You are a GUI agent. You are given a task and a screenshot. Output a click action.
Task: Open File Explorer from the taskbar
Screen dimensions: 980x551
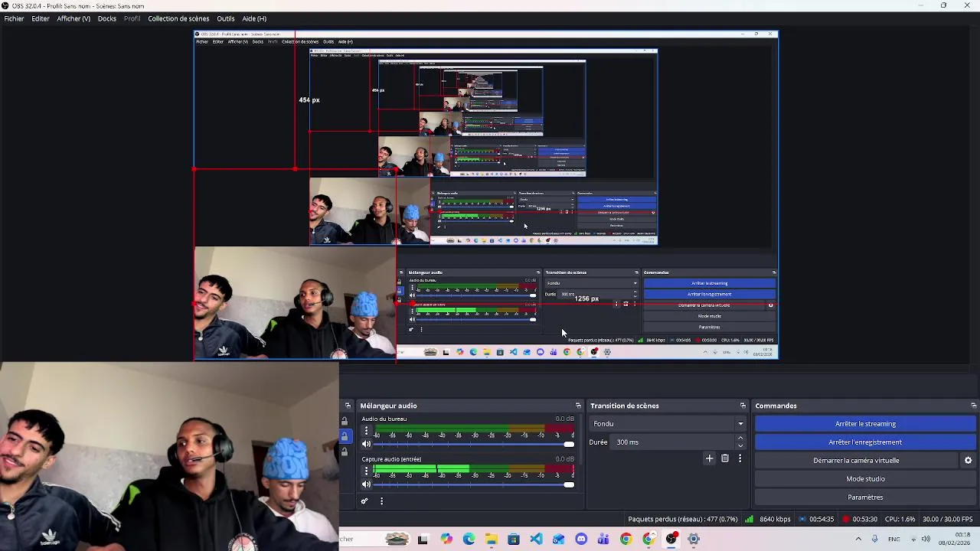click(491, 540)
